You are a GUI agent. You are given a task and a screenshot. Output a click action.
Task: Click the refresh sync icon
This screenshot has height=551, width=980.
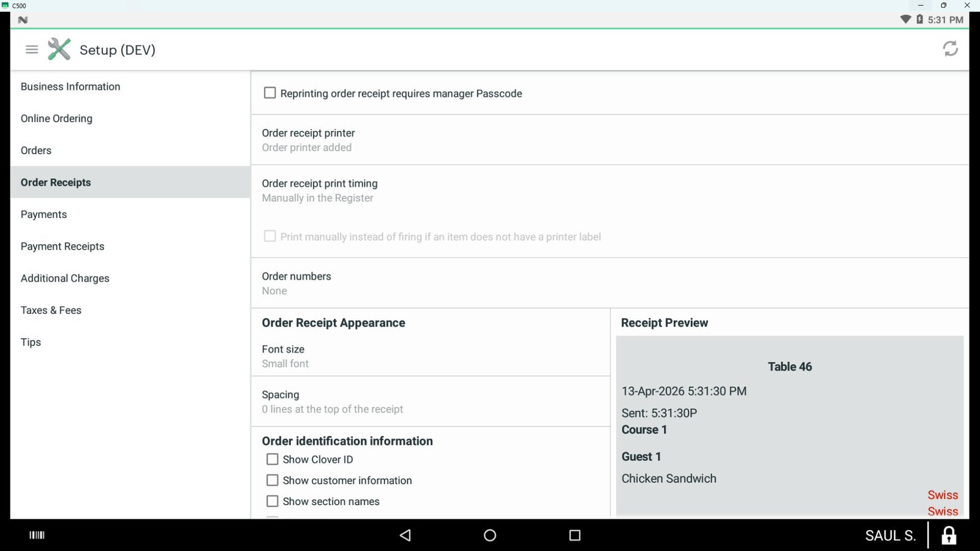click(950, 48)
